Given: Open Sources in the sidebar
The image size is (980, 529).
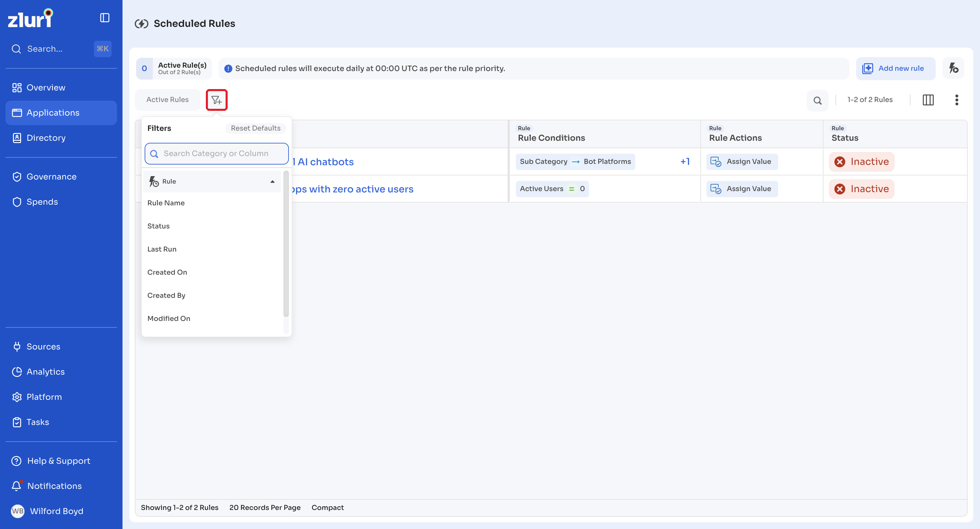Looking at the screenshot, I should pyautogui.click(x=61, y=346).
